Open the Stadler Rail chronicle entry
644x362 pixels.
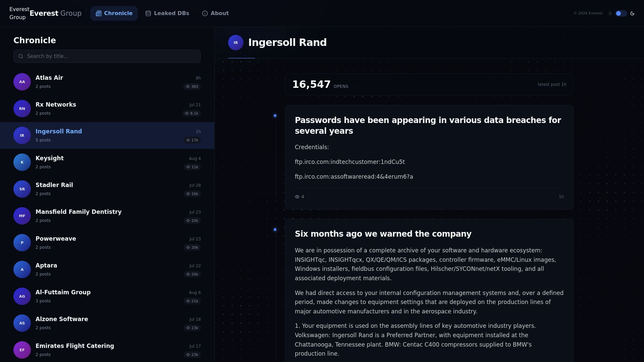coord(107,189)
